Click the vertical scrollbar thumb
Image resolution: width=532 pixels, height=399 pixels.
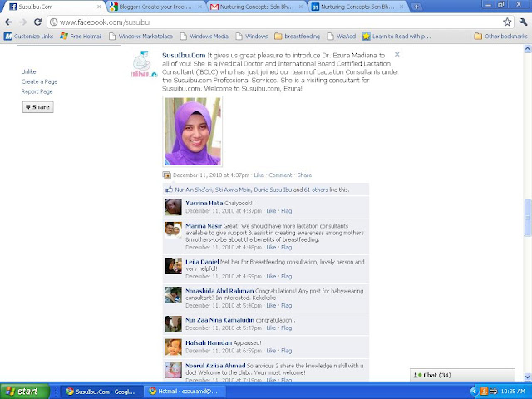click(x=528, y=218)
